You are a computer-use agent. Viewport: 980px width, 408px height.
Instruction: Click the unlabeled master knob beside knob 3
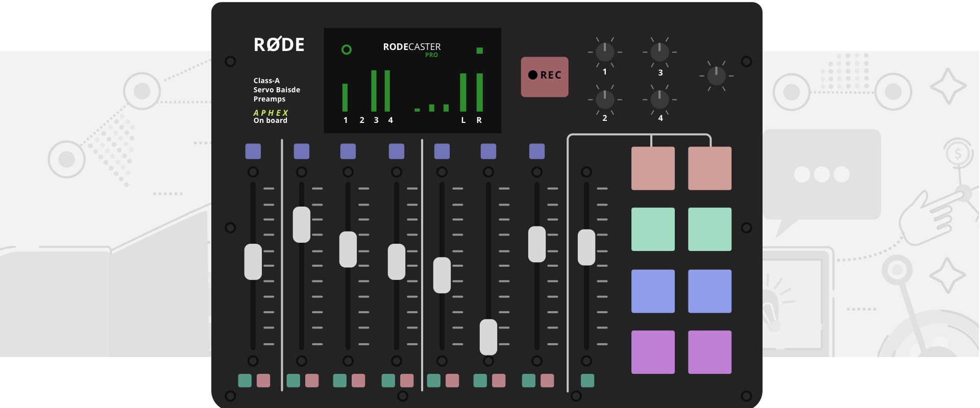click(x=716, y=76)
